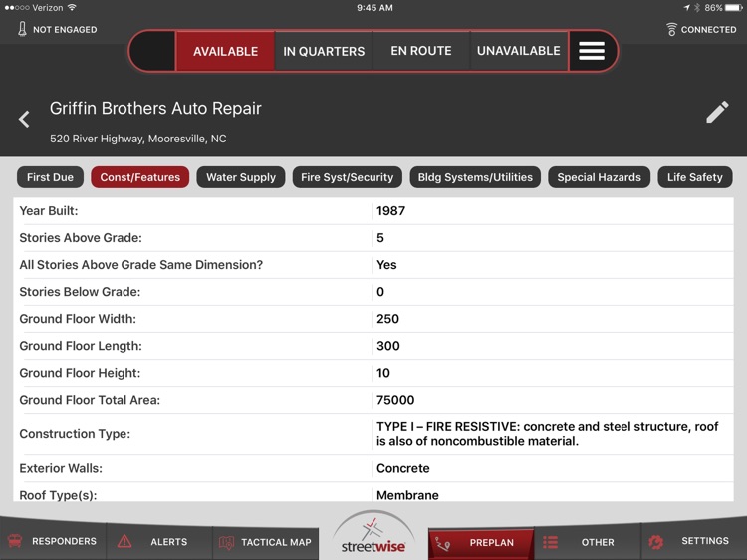Screen dimensions: 747x560
Task: Tap the Responders fire truck icon
Action: tap(15, 541)
